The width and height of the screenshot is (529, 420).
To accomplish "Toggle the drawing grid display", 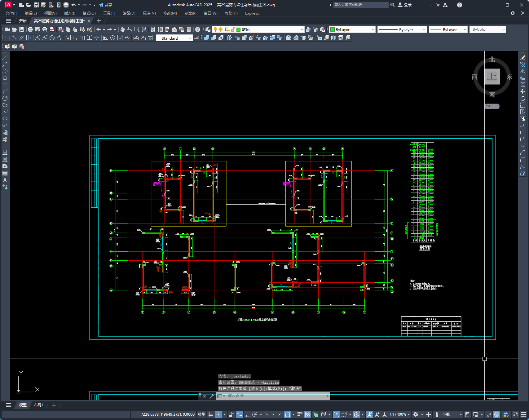I will 211,414.
